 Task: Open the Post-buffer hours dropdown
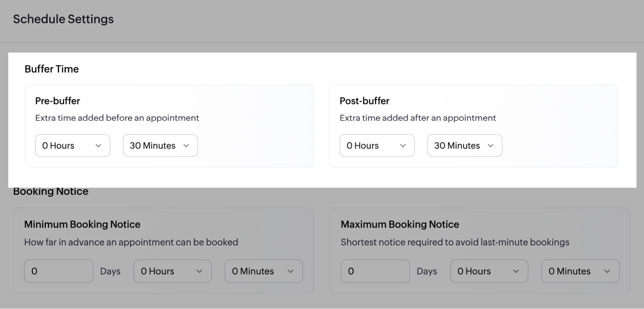[377, 146]
